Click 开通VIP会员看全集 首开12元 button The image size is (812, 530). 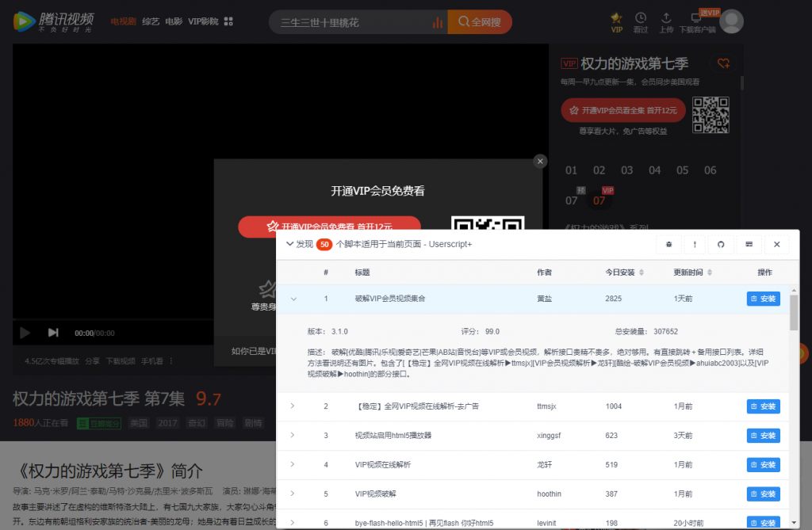coord(623,110)
